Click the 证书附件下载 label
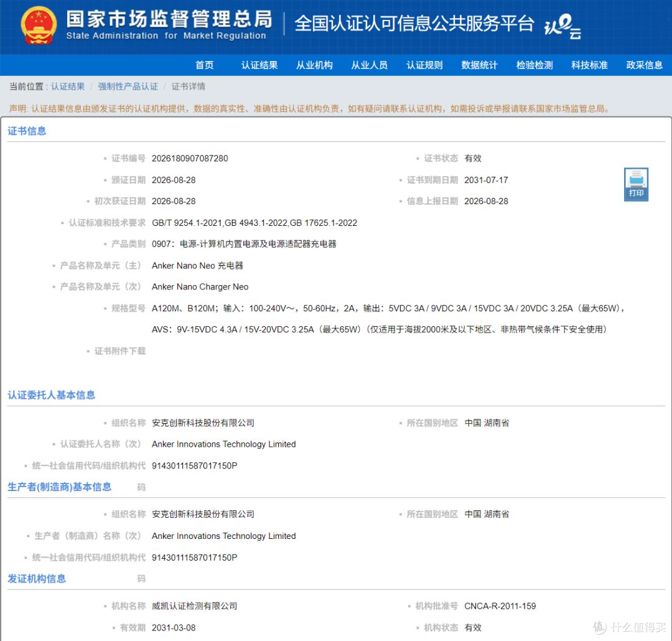This screenshot has width=672, height=641. [120, 351]
